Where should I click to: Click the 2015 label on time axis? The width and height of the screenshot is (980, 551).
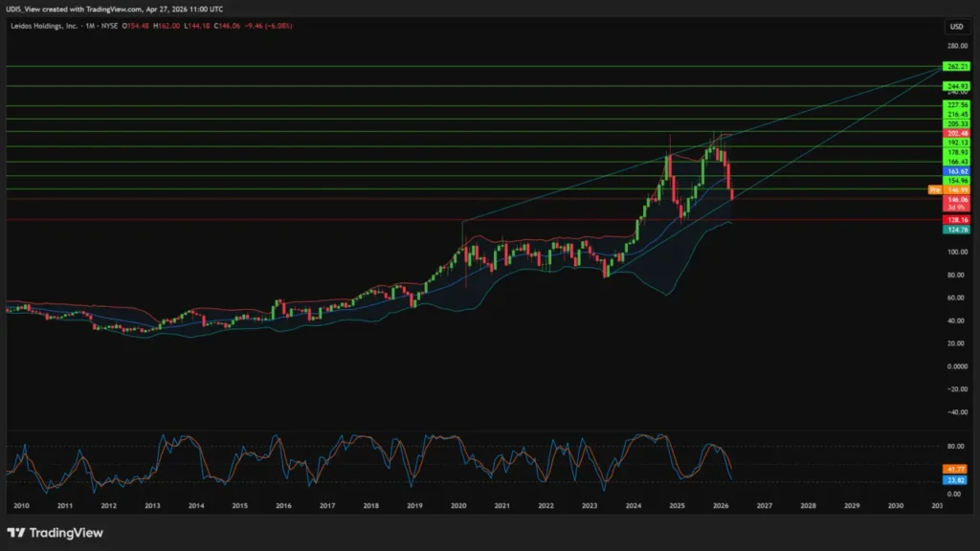tap(240, 506)
